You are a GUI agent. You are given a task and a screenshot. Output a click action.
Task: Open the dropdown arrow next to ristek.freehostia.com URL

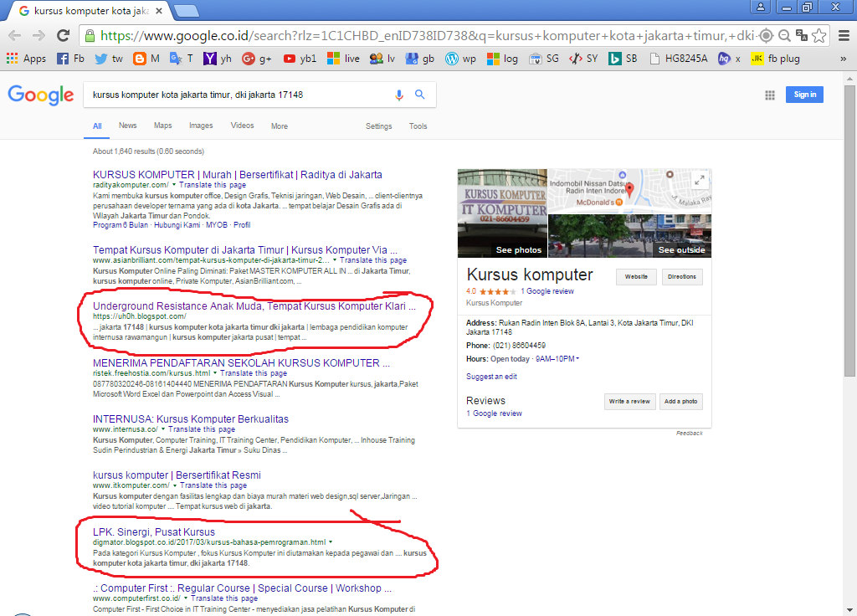click(215, 373)
